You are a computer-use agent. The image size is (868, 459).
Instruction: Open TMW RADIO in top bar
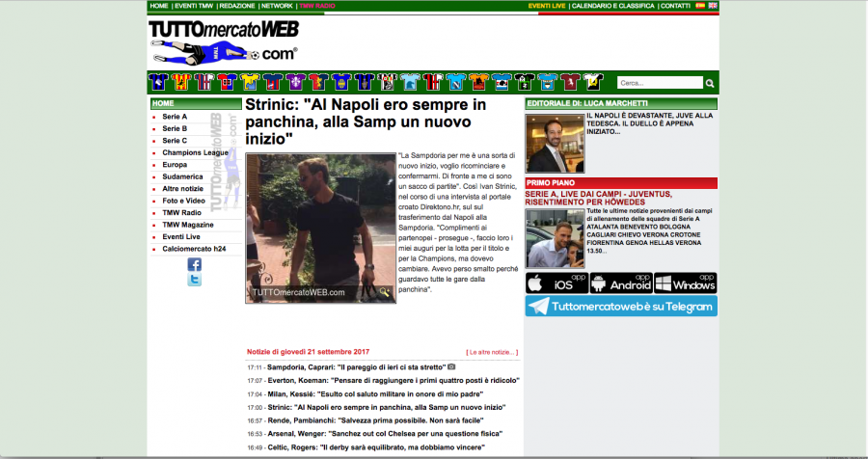coord(317,6)
